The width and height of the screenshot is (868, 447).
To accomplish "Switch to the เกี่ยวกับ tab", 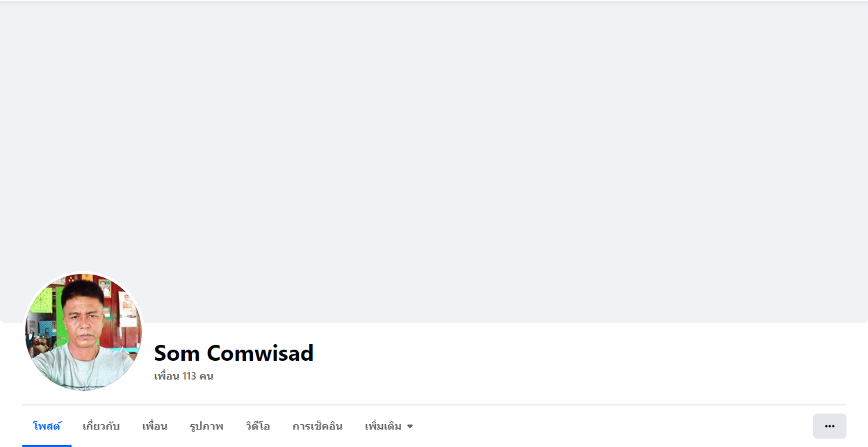I will click(101, 426).
